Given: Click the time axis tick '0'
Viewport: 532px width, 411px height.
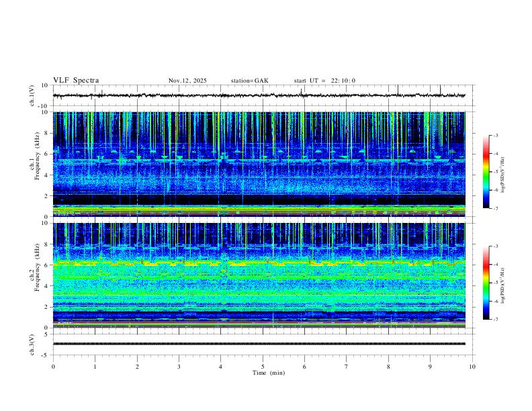Looking at the screenshot, I should coord(53,367).
